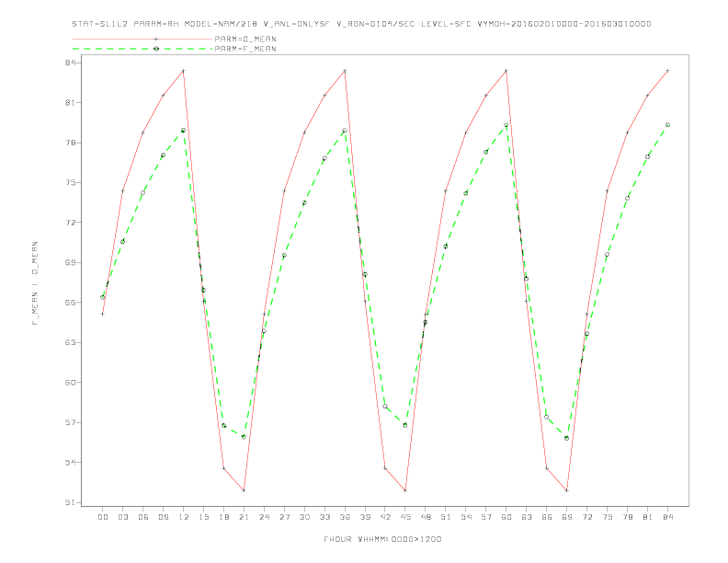728x563 pixels.
Task: Select red O_MEAN peak point at hour 36
Action: point(345,71)
